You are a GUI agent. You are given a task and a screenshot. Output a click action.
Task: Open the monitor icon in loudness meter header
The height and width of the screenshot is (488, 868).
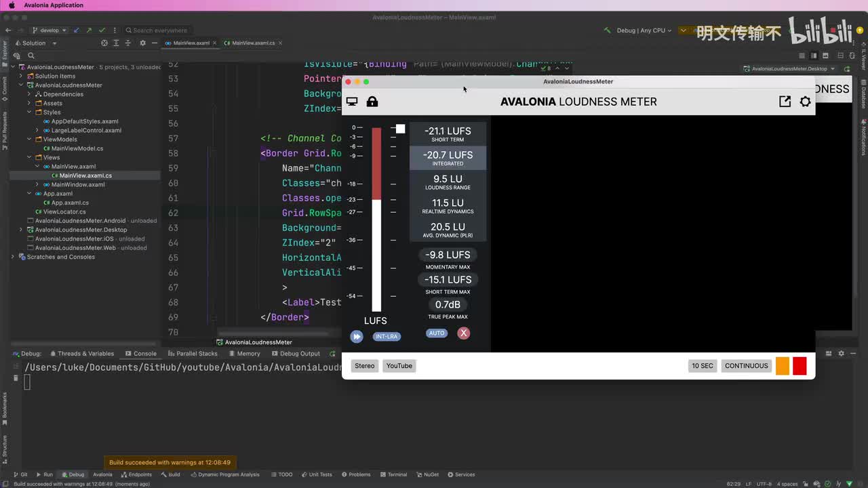tap(352, 102)
